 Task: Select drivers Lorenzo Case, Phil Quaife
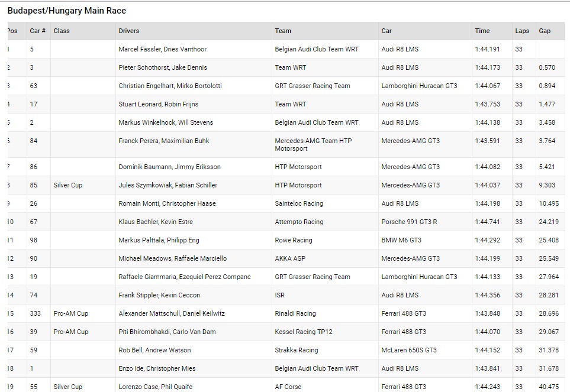coord(156,387)
